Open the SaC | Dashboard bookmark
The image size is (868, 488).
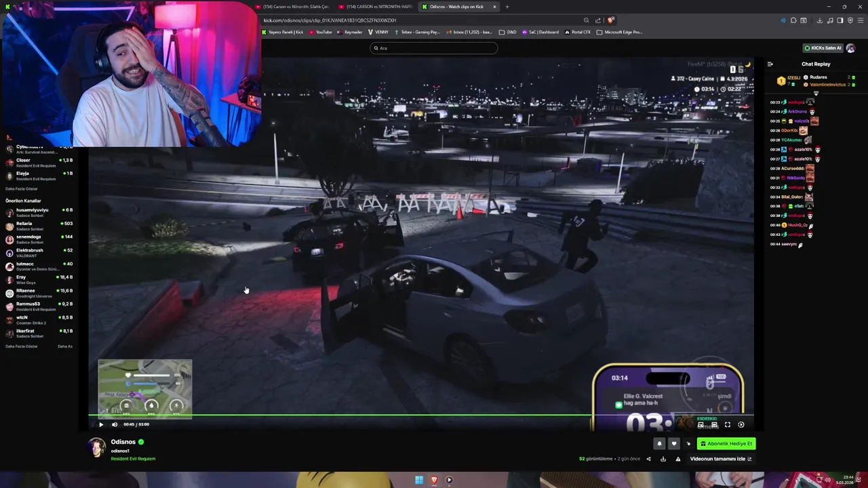point(540,32)
